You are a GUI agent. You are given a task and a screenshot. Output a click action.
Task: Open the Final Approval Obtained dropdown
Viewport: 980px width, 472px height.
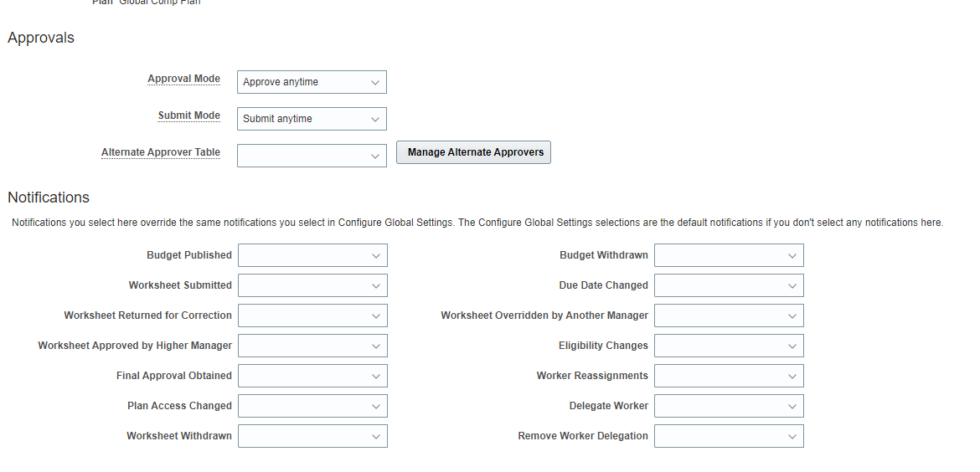[312, 376]
